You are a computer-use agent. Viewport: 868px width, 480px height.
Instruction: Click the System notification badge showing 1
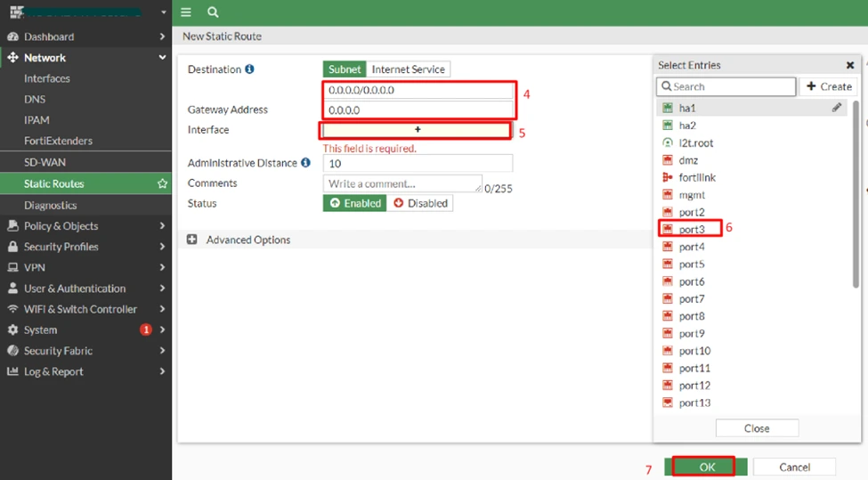click(146, 330)
